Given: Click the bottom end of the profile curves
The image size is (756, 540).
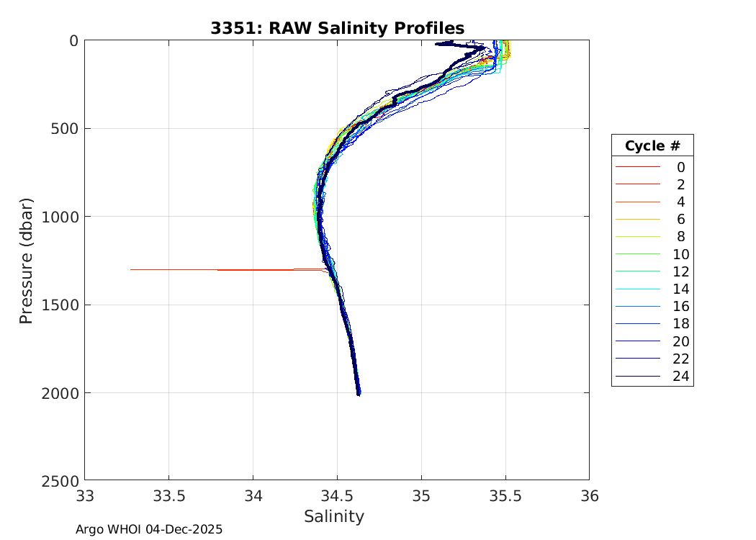Looking at the screenshot, I should (x=359, y=393).
